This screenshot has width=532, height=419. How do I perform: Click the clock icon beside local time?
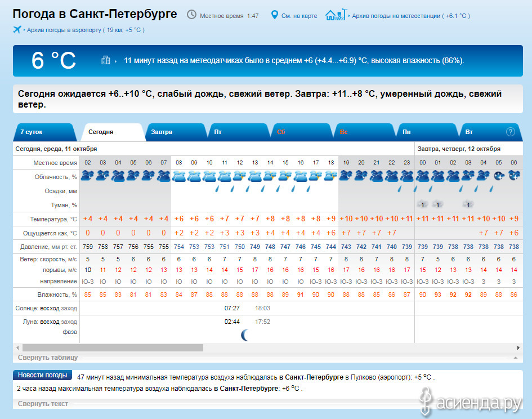[x=192, y=15]
